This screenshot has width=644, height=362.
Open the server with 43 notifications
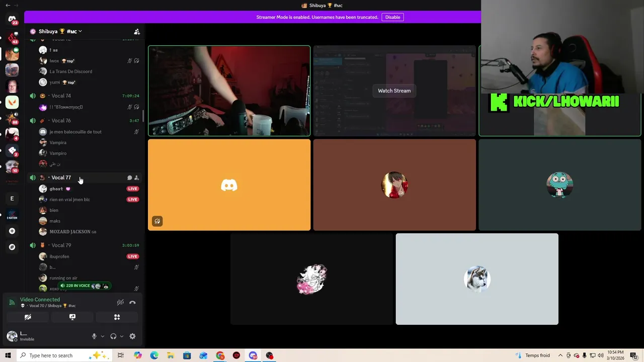click(12, 38)
